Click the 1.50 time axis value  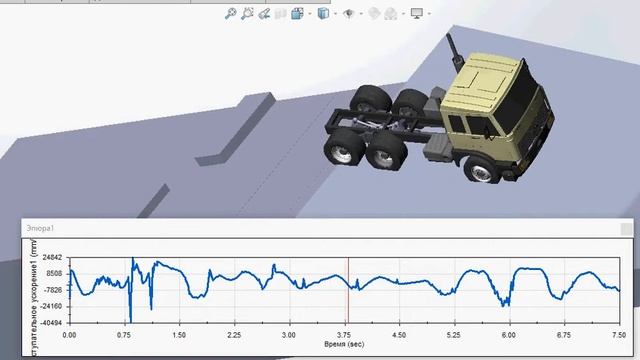[179, 335]
